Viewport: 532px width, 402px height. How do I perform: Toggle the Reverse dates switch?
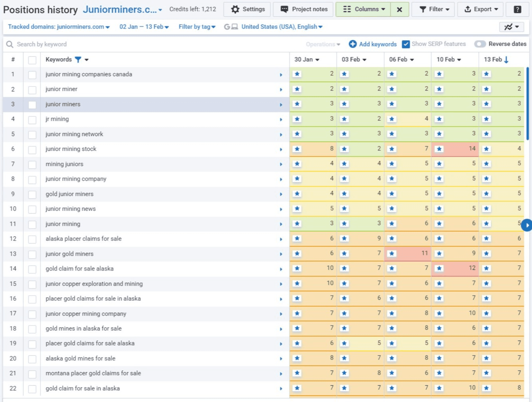pos(480,44)
